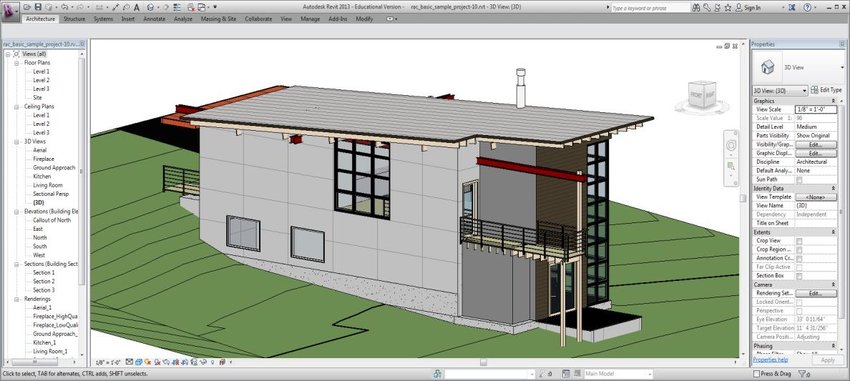
Task: Collapse the Floor Plans tree node
Action: click(16, 63)
